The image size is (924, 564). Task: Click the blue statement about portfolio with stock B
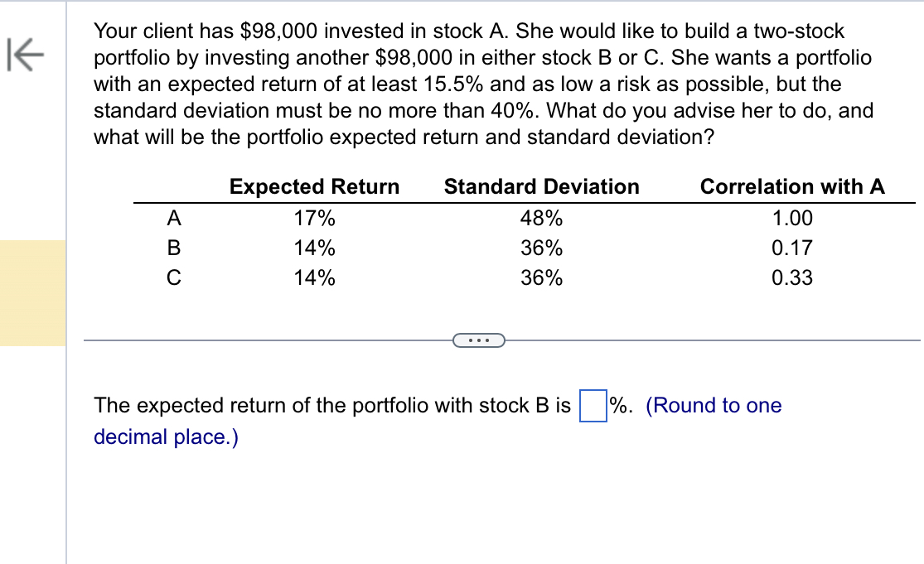pos(331,405)
